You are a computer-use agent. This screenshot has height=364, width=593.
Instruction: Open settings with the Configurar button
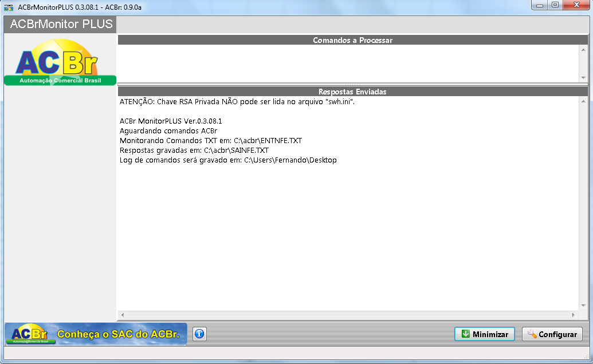552,334
